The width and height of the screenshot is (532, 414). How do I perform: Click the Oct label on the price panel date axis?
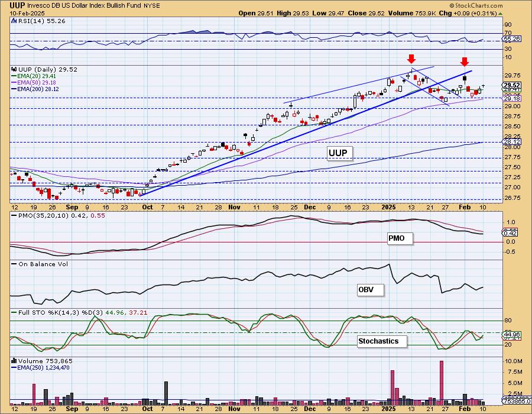click(147, 207)
